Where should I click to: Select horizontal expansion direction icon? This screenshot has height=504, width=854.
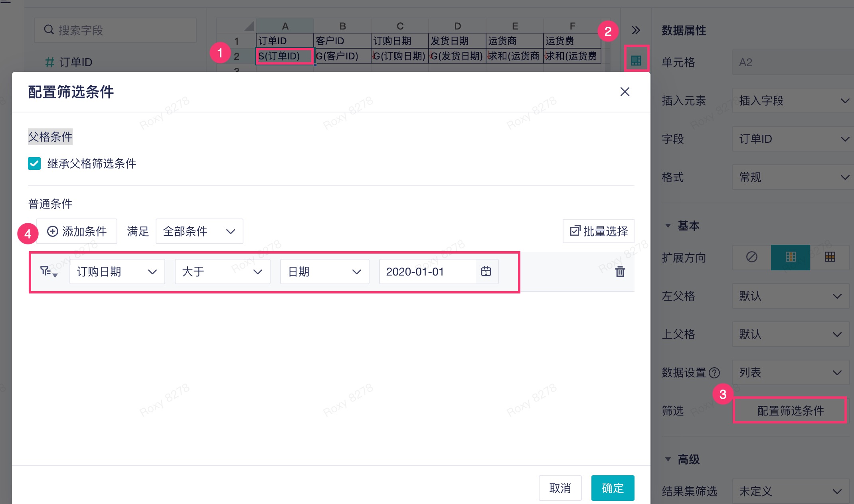(830, 257)
